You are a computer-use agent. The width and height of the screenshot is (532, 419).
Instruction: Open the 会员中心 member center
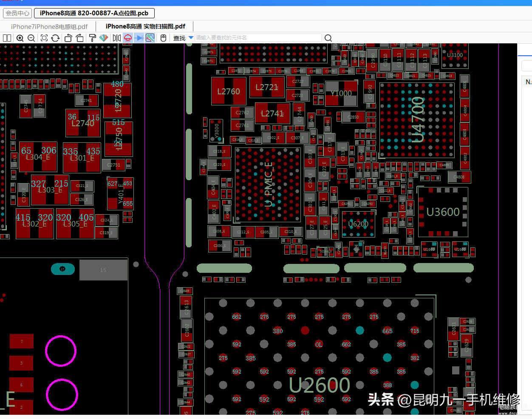tap(17, 13)
